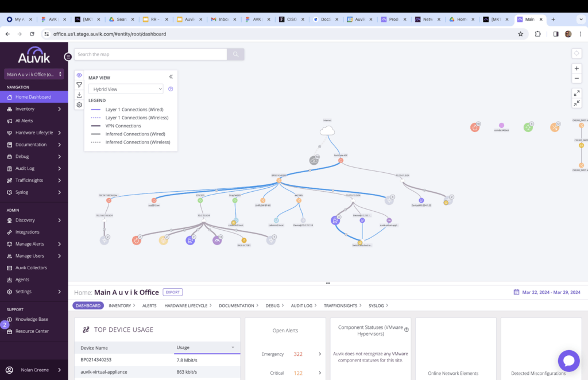
Task: Select the FortiGate firewall node
Action: pyautogui.click(x=341, y=160)
